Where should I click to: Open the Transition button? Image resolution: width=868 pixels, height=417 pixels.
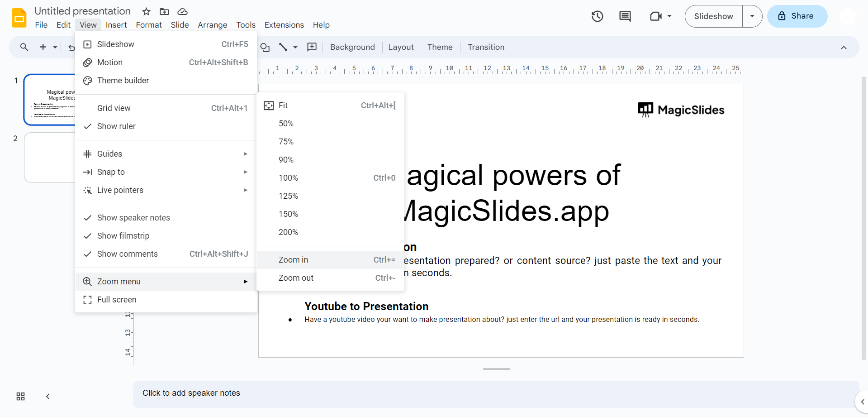[x=486, y=47]
